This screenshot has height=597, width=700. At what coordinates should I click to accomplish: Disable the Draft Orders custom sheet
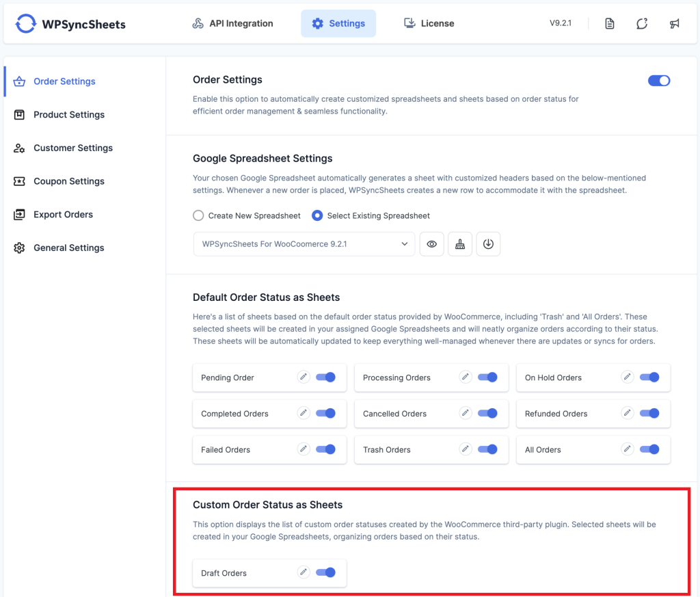[326, 572]
